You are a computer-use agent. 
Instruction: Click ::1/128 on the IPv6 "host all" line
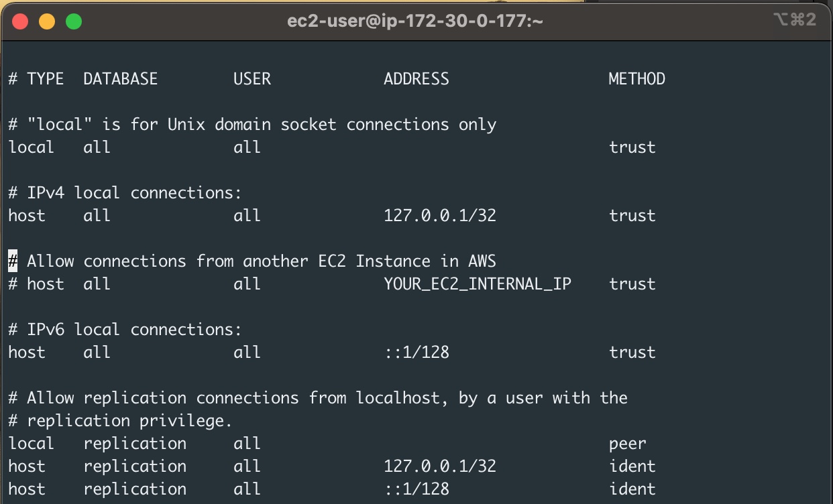click(416, 353)
